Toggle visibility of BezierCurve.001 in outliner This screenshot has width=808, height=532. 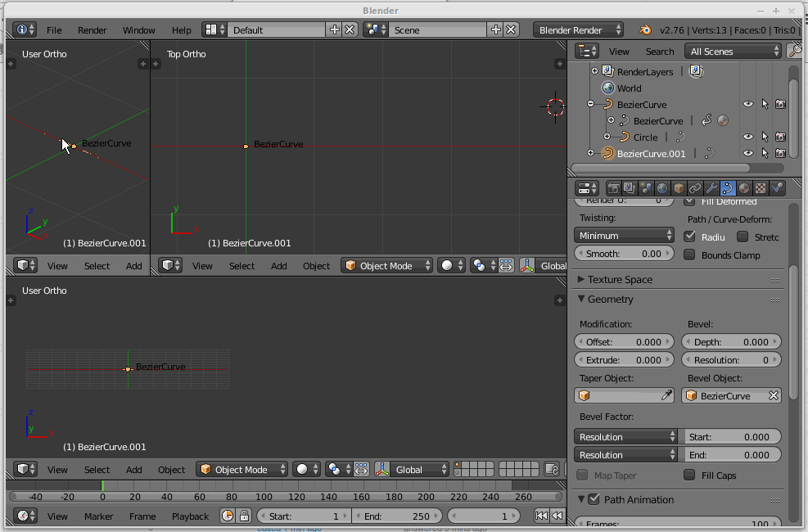click(747, 153)
